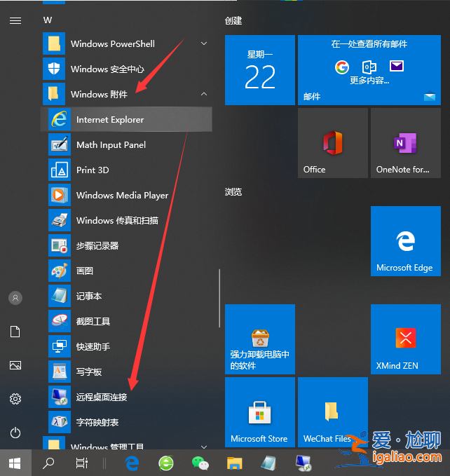Open the XMind ZEN tile
The image size is (450, 476).
[x=406, y=339]
